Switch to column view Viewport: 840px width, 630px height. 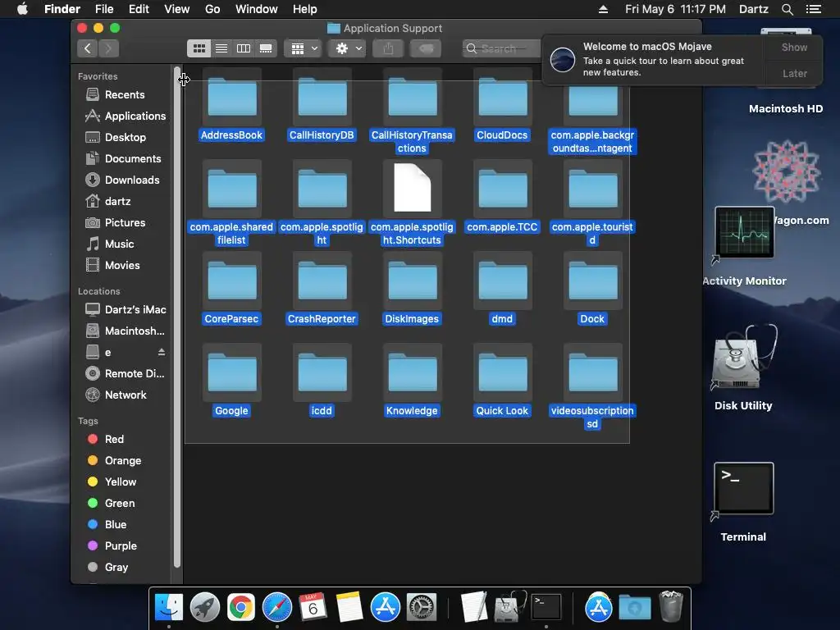tap(243, 48)
